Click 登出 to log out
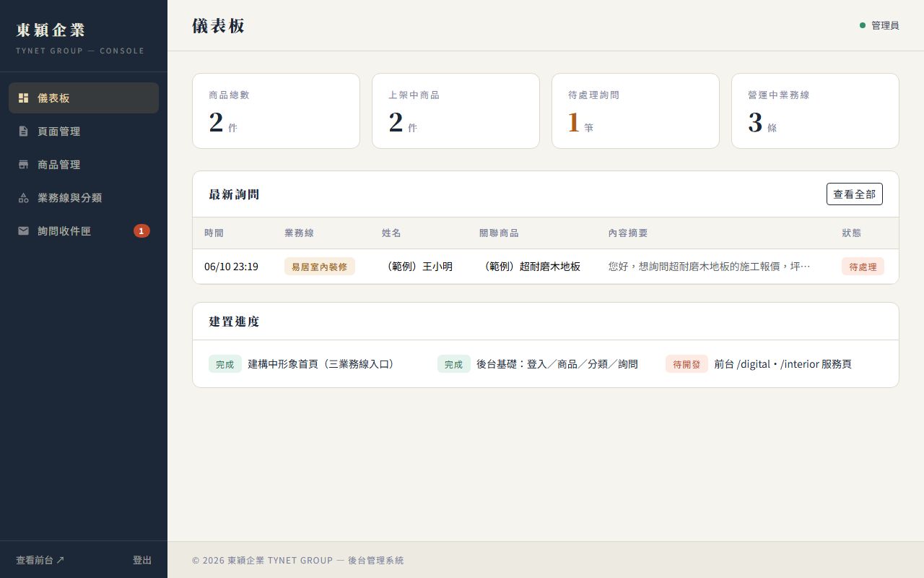924x578 pixels. [142, 560]
